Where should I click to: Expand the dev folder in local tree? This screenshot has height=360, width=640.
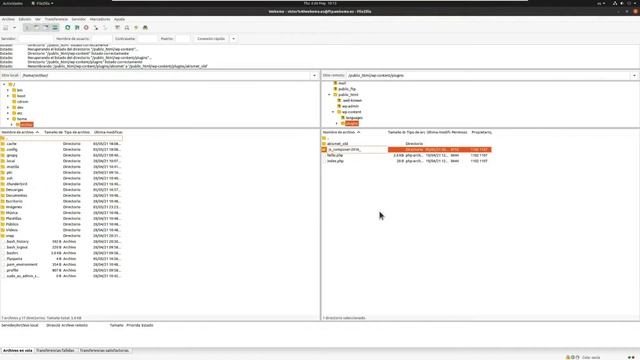point(8,107)
